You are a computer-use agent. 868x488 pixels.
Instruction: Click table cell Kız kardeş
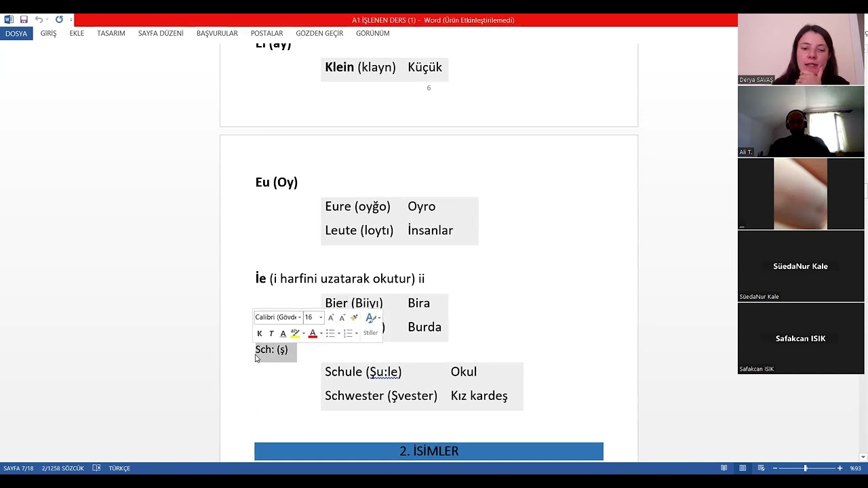479,396
